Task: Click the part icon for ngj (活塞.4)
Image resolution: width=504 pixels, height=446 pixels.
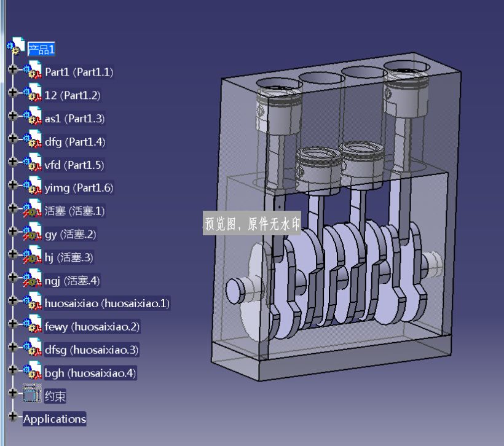Action: (32, 278)
